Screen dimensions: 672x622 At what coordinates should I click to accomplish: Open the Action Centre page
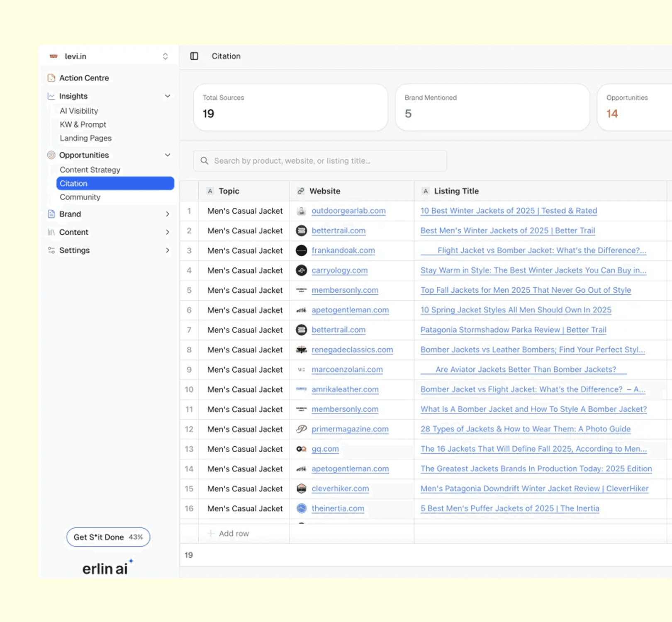(x=84, y=78)
